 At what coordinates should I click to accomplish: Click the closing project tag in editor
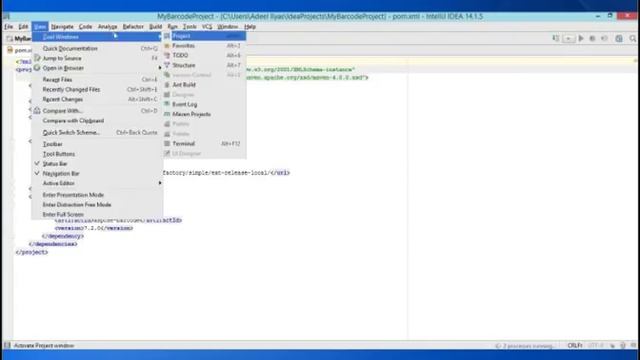click(31, 252)
